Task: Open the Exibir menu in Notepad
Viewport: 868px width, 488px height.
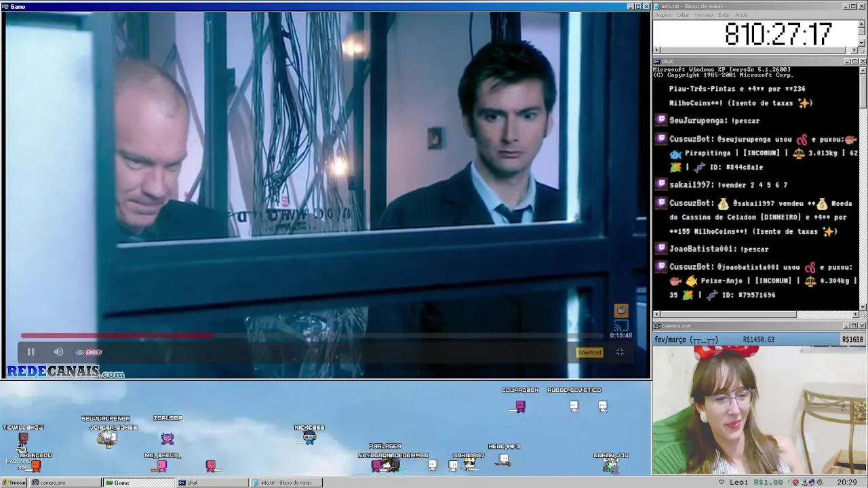Action: click(x=724, y=15)
